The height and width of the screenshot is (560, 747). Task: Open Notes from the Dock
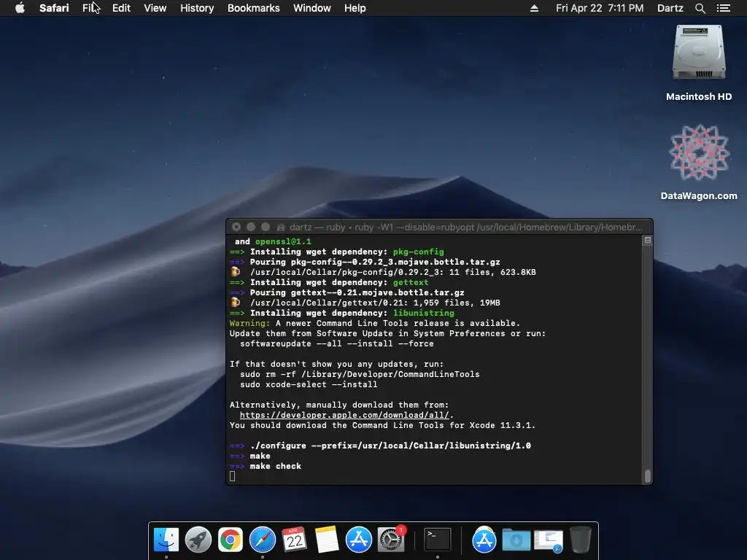(x=326, y=540)
